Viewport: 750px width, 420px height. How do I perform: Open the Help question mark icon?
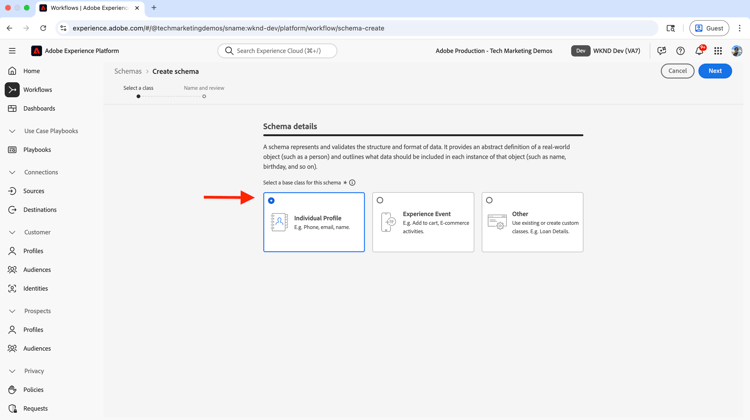tap(680, 51)
